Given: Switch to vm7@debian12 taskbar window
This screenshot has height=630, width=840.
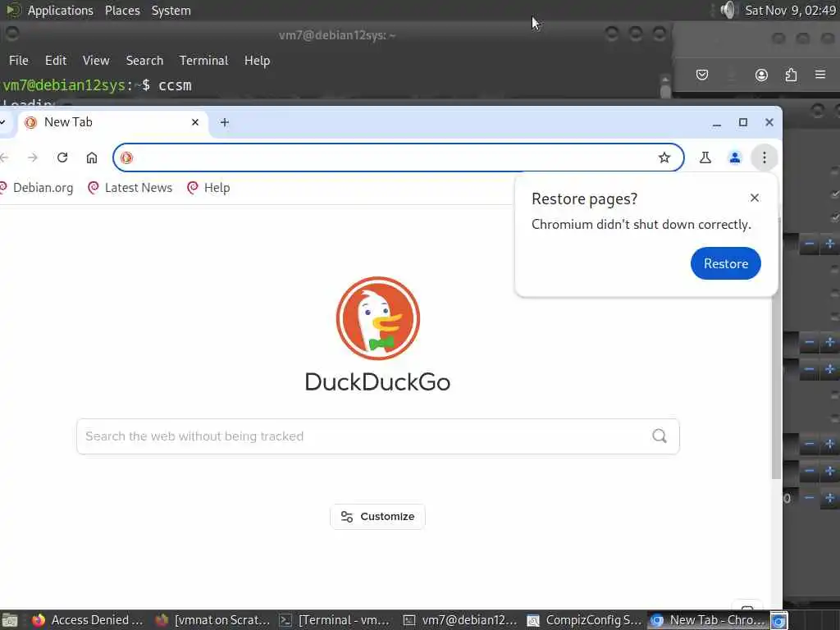Looking at the screenshot, I should click(461, 620).
